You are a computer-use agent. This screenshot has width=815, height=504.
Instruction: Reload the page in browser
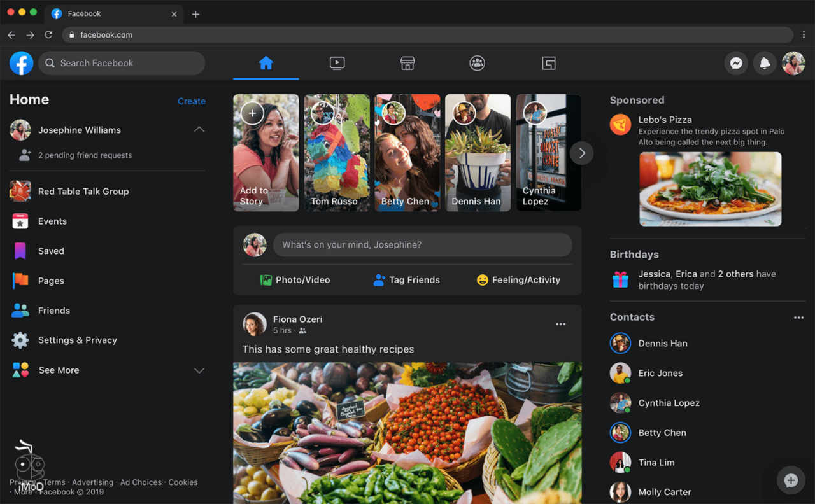[48, 35]
